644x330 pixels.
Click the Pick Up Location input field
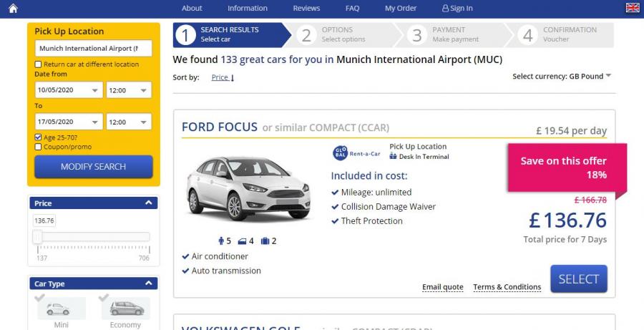[x=93, y=49]
